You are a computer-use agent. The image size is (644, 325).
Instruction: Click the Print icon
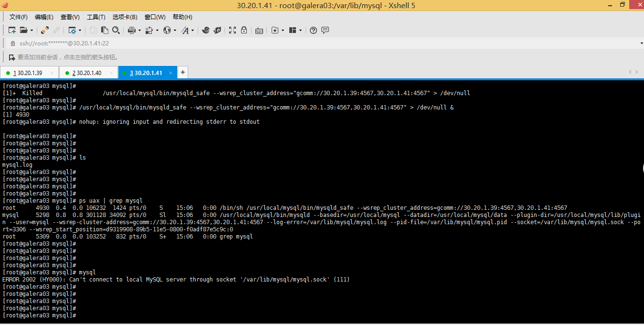pos(132,30)
